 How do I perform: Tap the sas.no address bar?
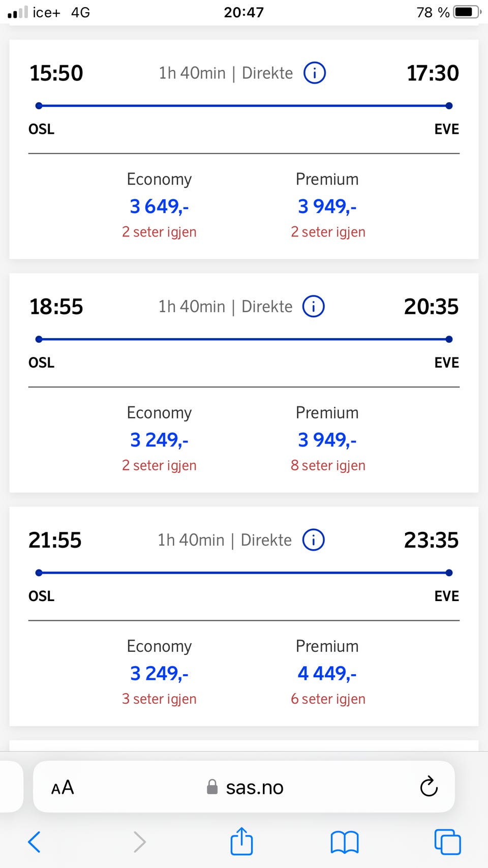[x=244, y=787]
